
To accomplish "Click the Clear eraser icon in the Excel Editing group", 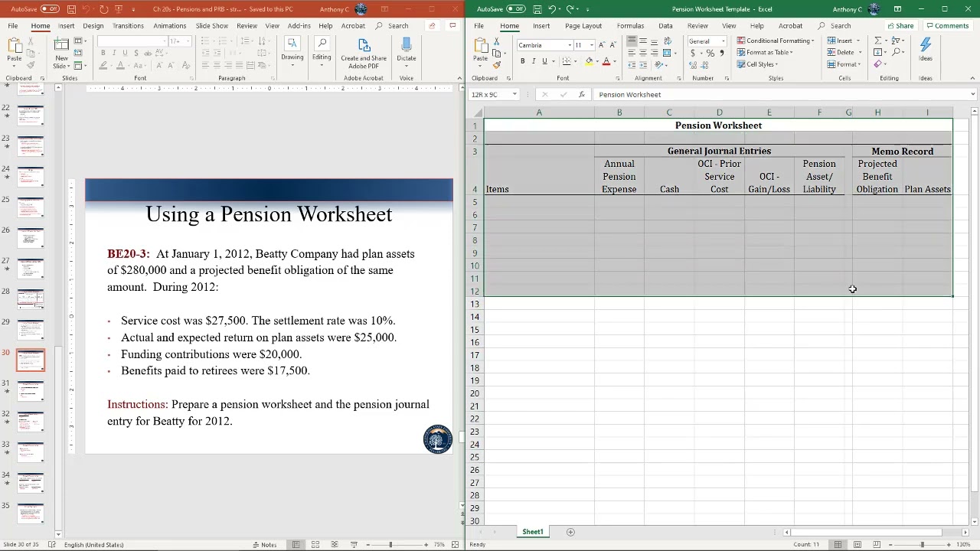I will tap(878, 64).
